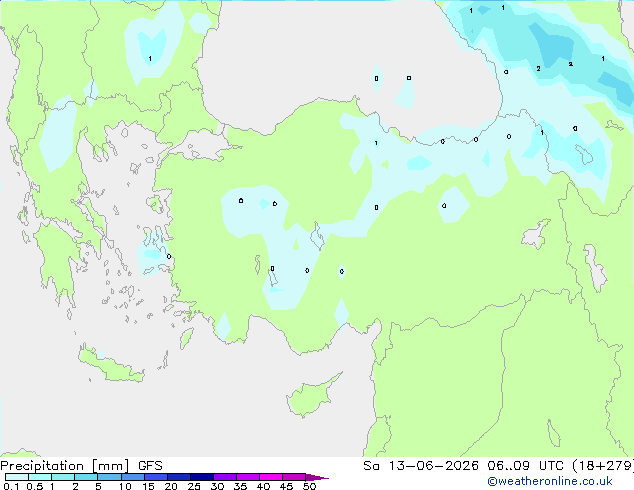Select the 25–30 mm navy legend swatch
The width and height of the screenshot is (634, 490).
pyautogui.click(x=202, y=477)
